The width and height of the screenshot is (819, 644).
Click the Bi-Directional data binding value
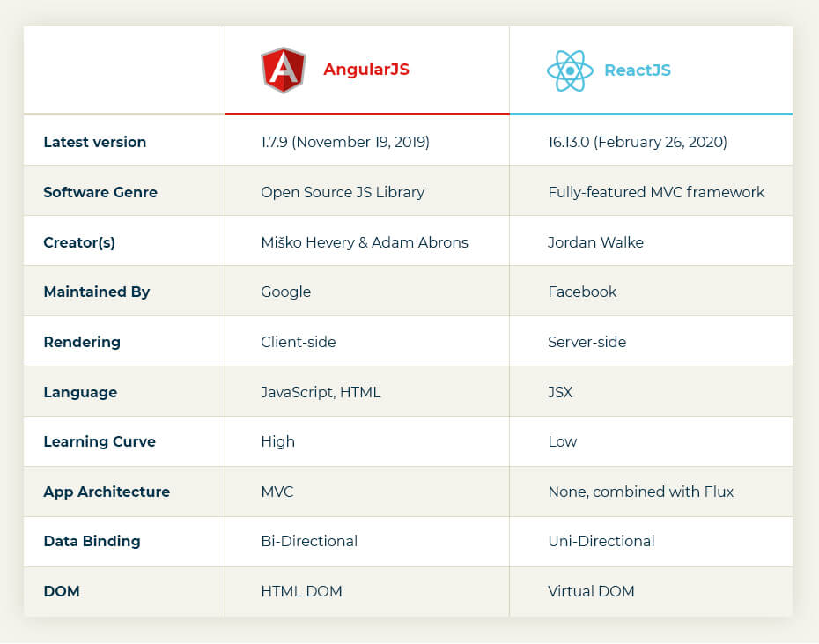pyautogui.click(x=309, y=541)
